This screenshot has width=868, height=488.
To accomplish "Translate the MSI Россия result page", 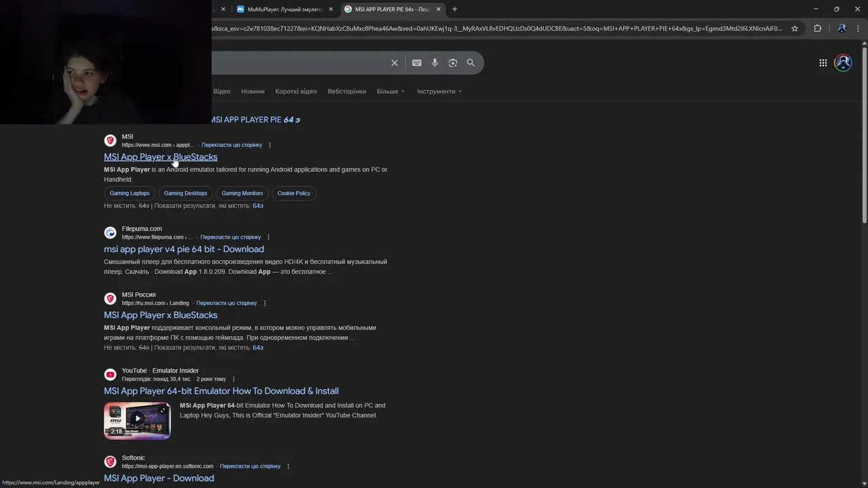I will coord(226,303).
